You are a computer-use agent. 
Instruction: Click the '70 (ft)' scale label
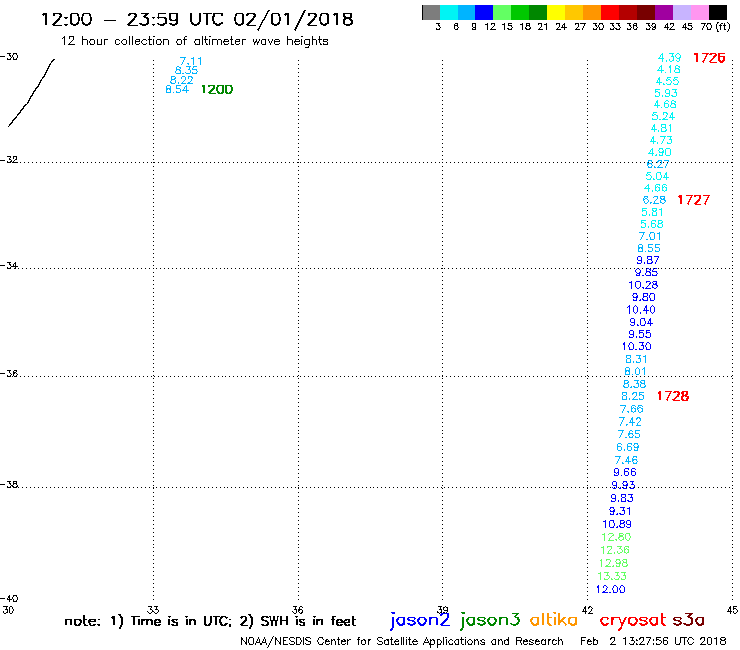715,27
